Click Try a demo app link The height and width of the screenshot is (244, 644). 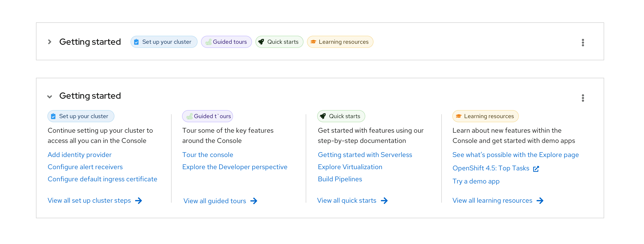pyautogui.click(x=476, y=181)
